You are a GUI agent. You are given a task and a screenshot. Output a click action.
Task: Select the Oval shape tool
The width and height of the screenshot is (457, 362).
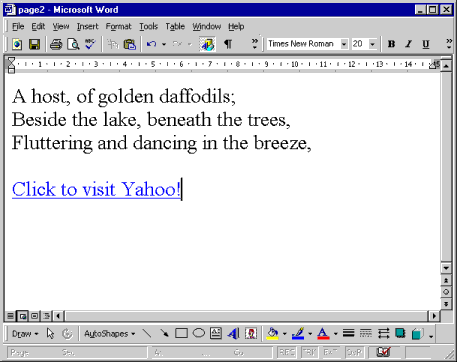[199, 333]
